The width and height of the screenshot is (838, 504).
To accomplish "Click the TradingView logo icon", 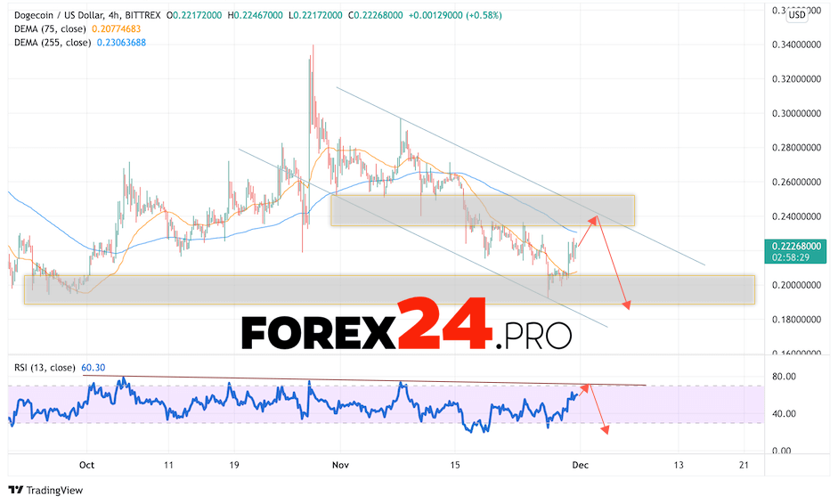I will coord(16,490).
